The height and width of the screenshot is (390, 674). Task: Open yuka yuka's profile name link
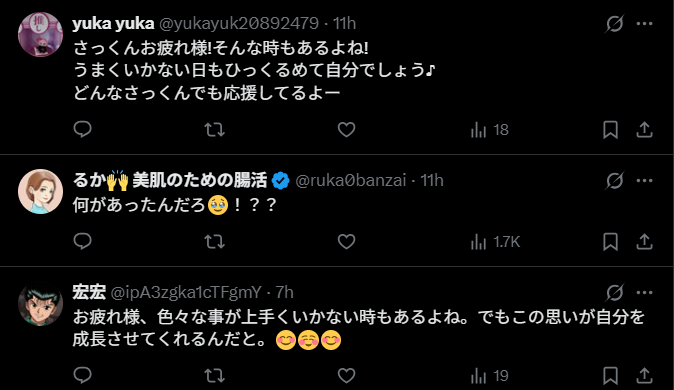pos(113,23)
